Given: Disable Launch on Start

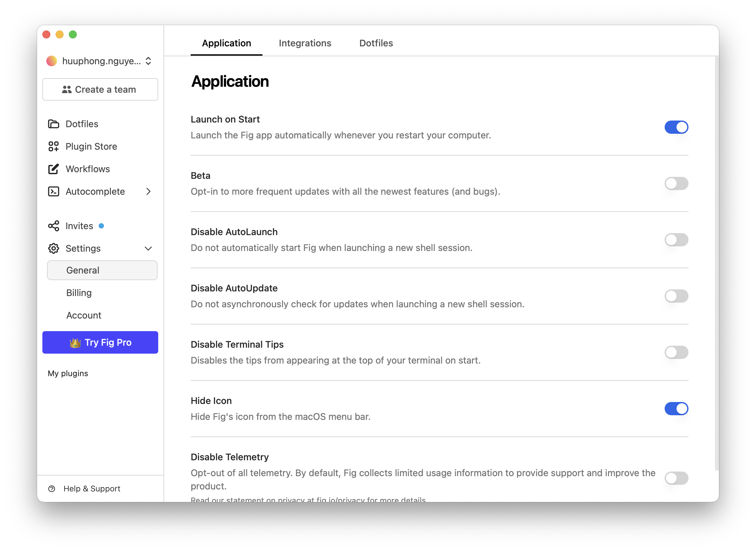Looking at the screenshot, I should point(676,127).
